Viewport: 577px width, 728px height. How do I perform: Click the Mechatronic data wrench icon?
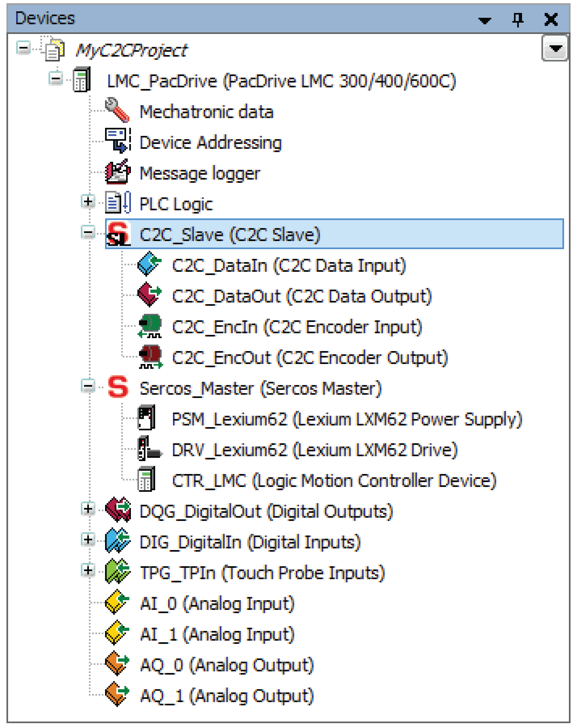point(117,110)
